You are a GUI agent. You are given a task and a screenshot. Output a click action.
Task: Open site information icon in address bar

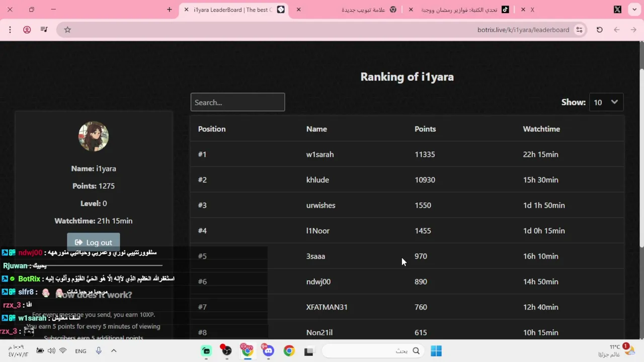(580, 30)
